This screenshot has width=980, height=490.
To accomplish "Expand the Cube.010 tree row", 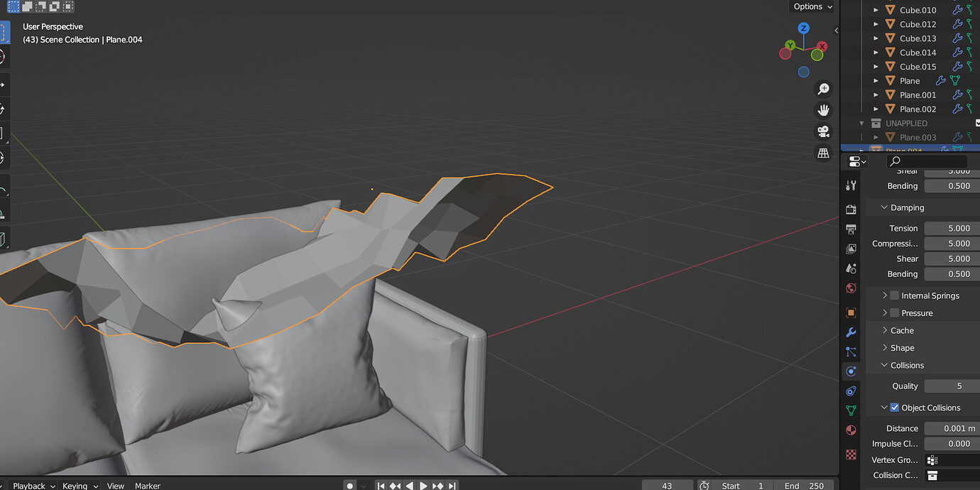I will coord(876,10).
